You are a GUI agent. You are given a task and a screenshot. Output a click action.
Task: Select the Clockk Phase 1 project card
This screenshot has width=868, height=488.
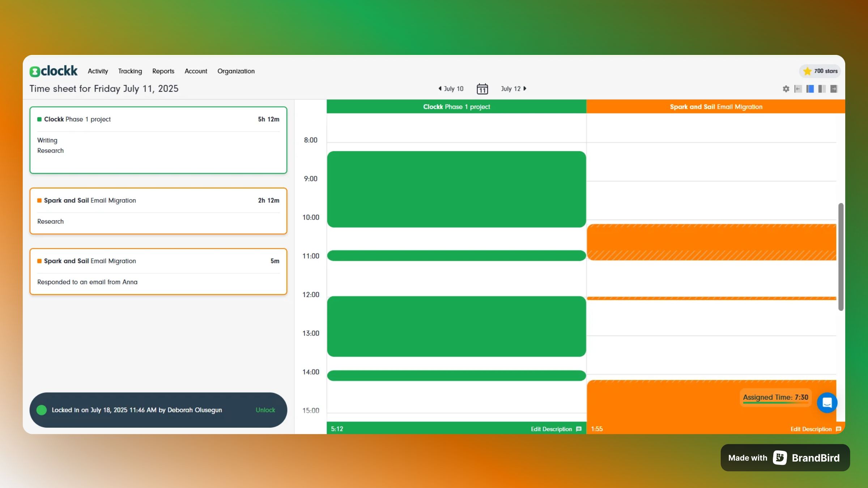click(158, 140)
